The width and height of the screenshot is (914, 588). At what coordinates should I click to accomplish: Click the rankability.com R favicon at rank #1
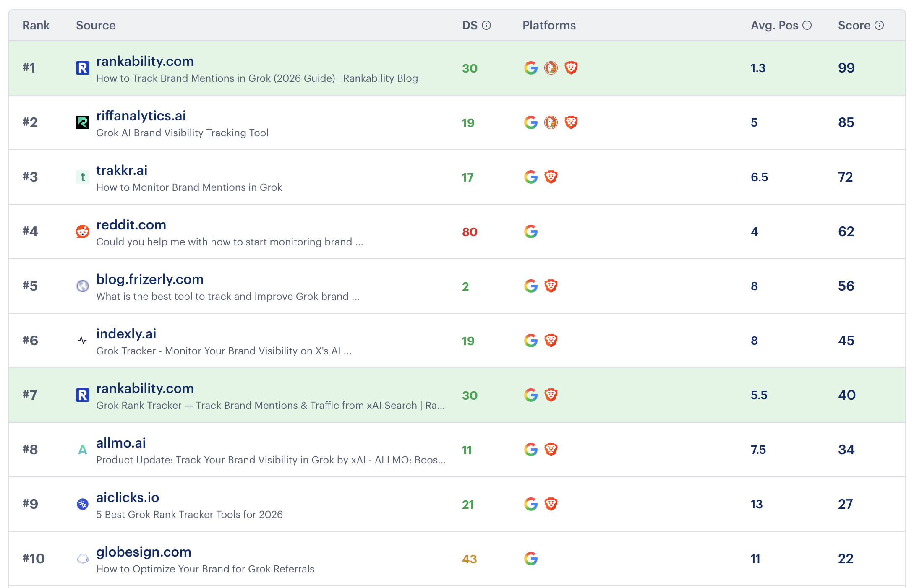coord(83,67)
